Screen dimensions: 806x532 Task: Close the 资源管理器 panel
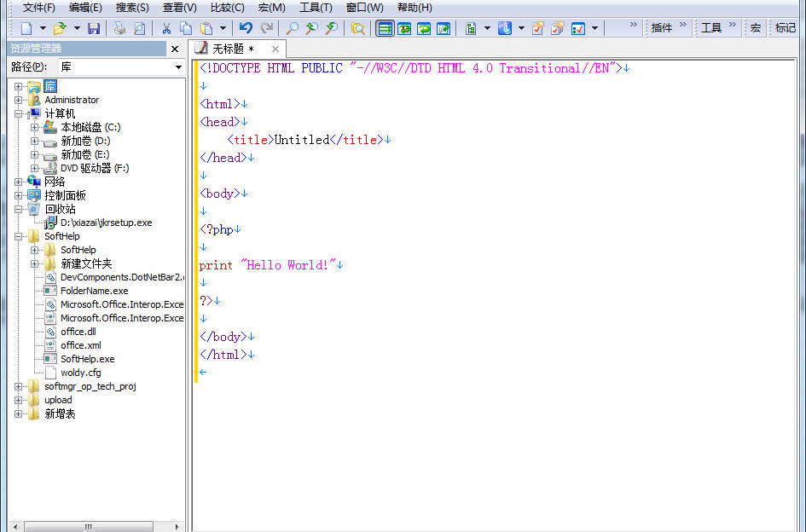(x=175, y=49)
